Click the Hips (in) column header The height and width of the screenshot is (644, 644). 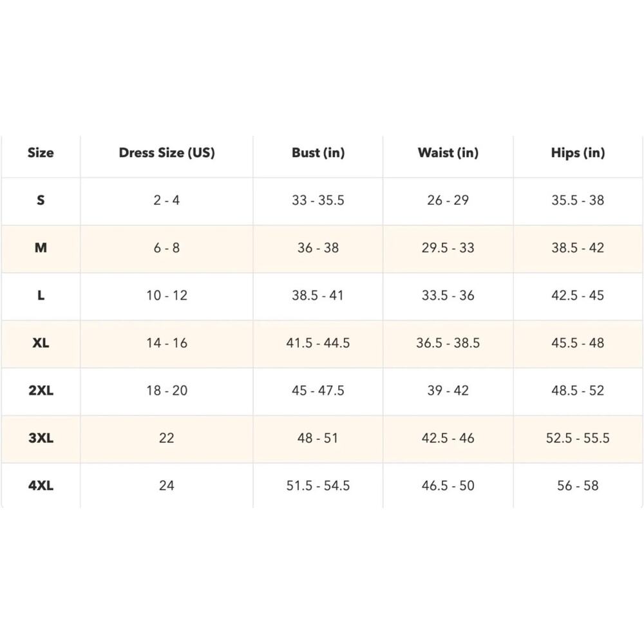[578, 153]
